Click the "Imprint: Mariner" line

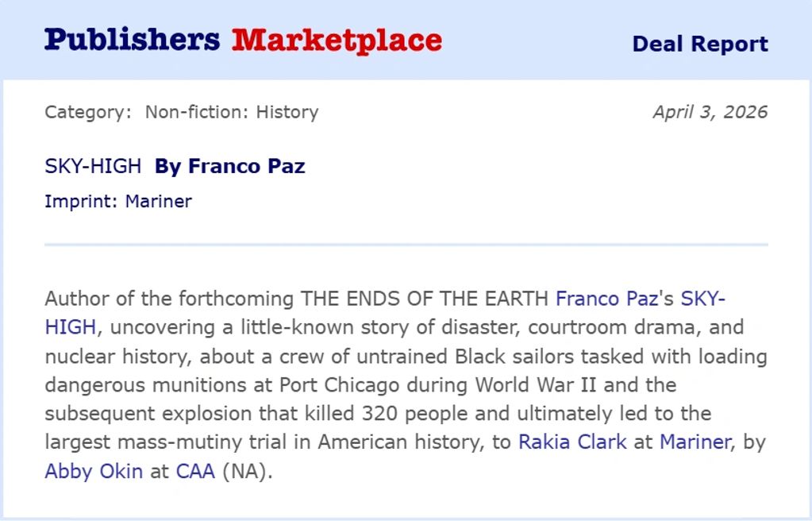[118, 201]
